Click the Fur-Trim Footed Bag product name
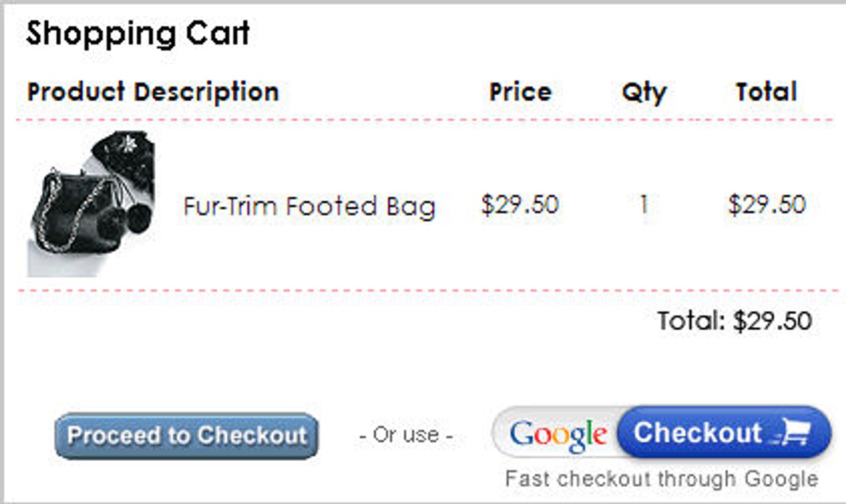The image size is (846, 504). point(309,206)
